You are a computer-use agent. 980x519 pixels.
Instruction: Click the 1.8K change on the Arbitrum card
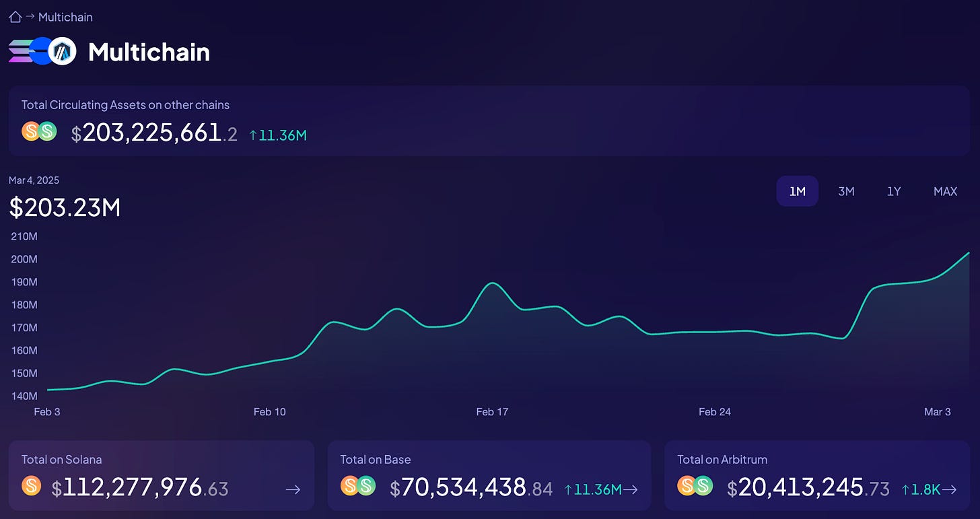(x=921, y=489)
